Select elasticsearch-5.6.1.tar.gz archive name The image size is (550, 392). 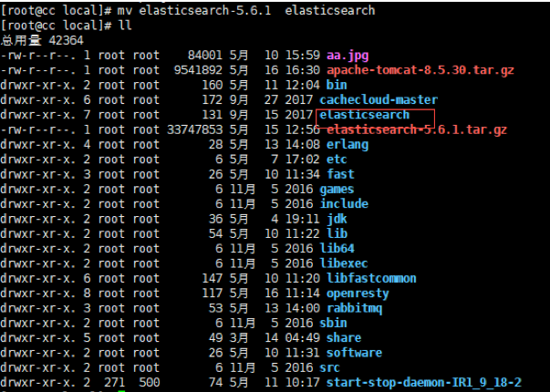click(x=417, y=129)
